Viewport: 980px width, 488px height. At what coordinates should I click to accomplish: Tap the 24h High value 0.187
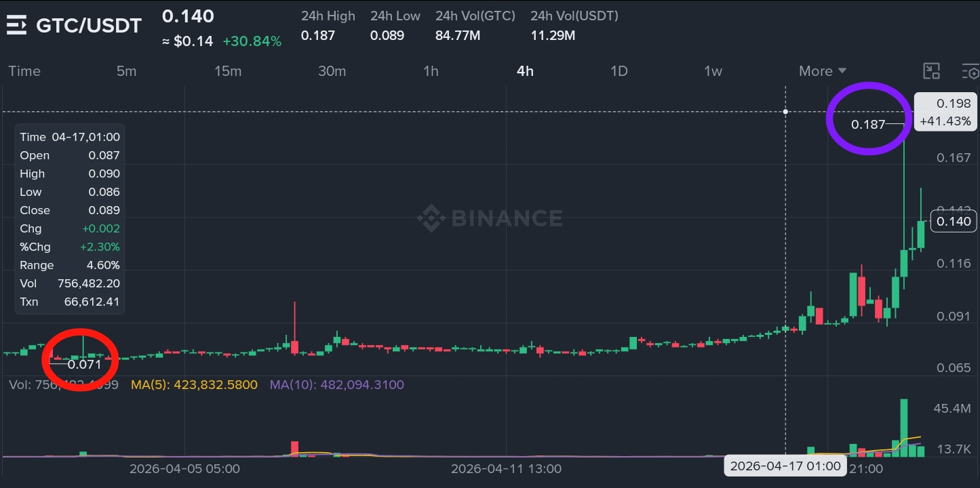click(x=318, y=35)
